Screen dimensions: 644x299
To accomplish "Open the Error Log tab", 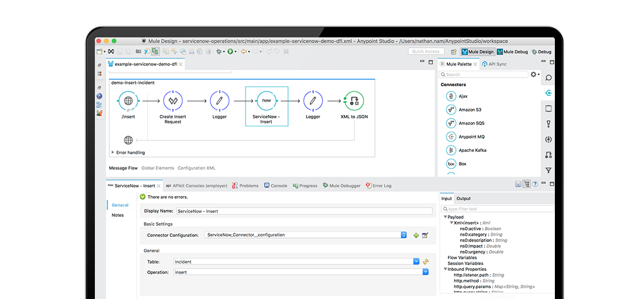I will pos(379,186).
